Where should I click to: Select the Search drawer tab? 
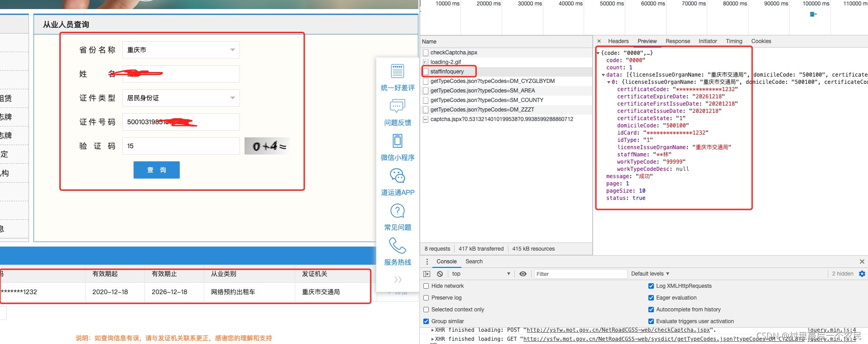click(x=474, y=262)
